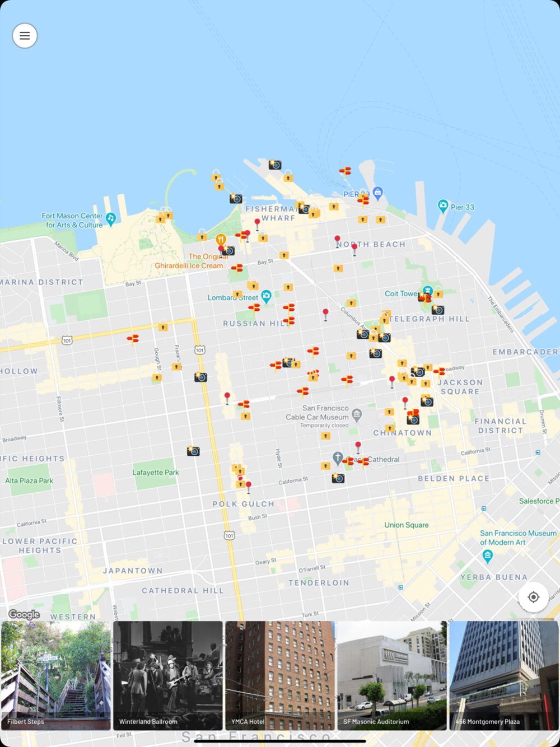Tap the JACKSON SQUARE label
Screen dimensions: 560x747
[460, 387]
